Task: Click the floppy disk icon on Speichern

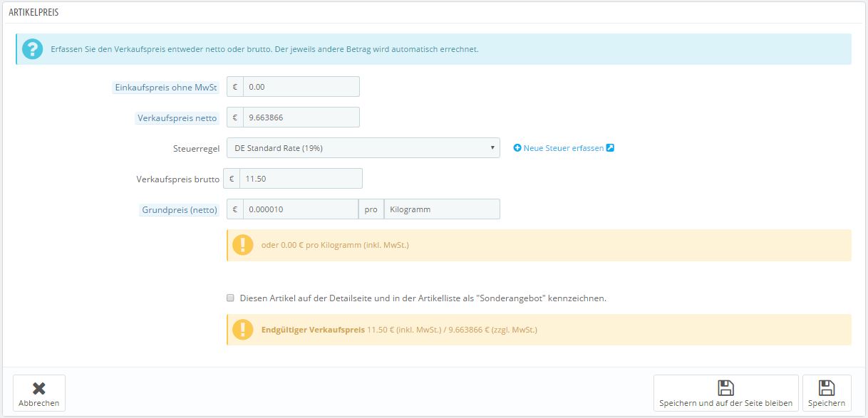Action: (827, 388)
